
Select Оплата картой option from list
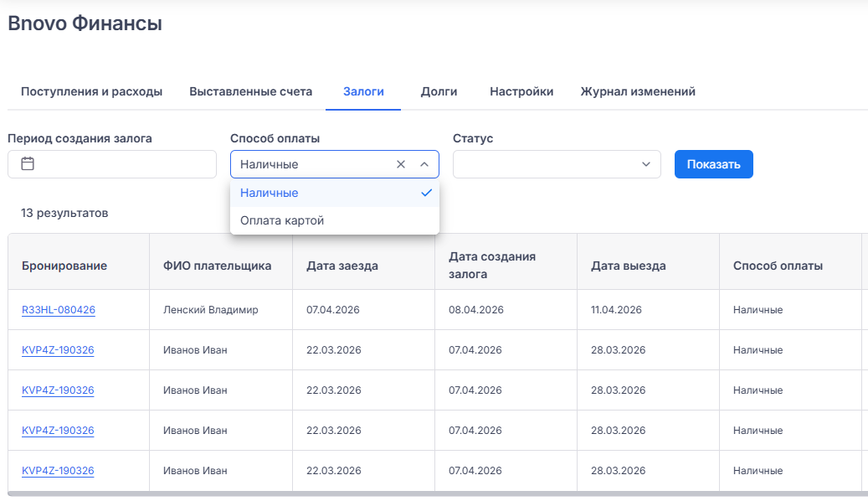point(282,220)
